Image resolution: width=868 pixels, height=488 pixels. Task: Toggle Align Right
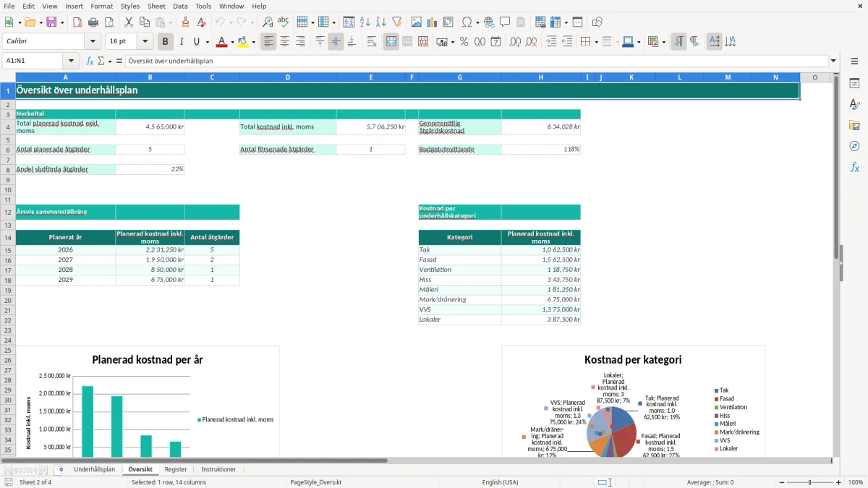point(300,42)
